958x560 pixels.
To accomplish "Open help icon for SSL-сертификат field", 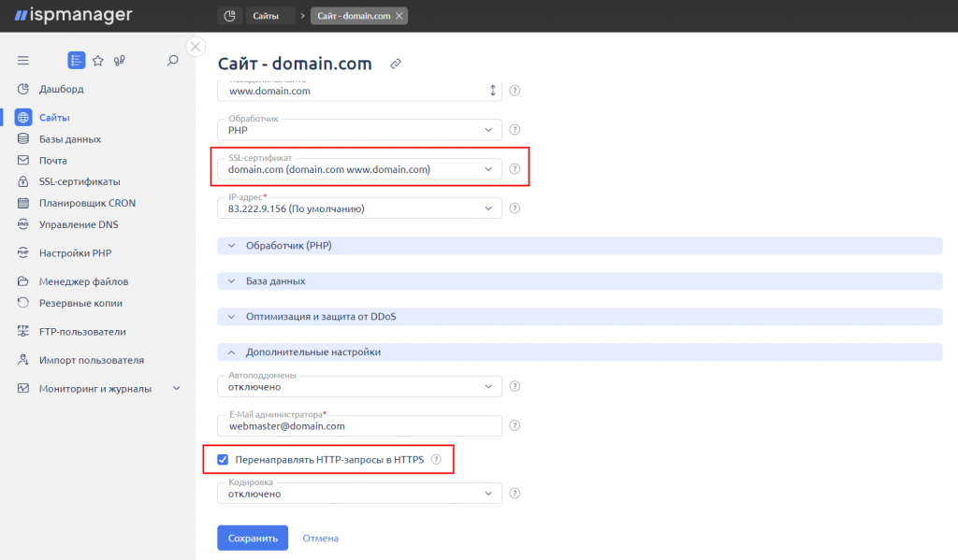I will [x=515, y=169].
